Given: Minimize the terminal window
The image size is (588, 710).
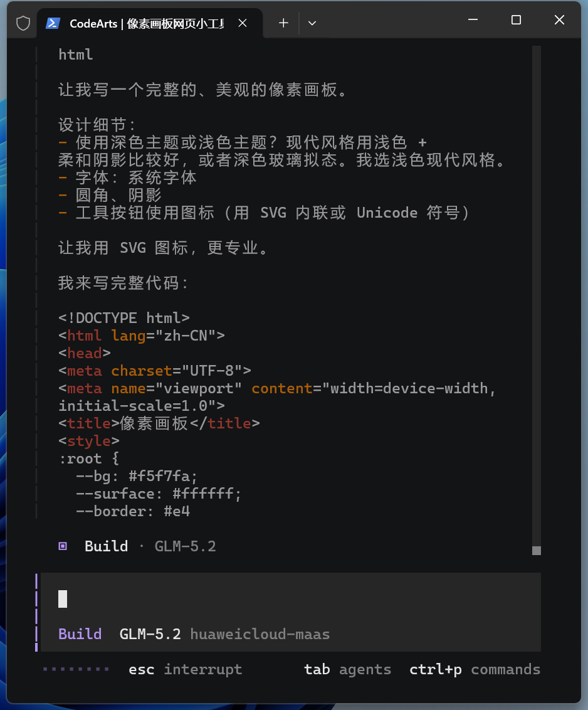Looking at the screenshot, I should pos(473,20).
